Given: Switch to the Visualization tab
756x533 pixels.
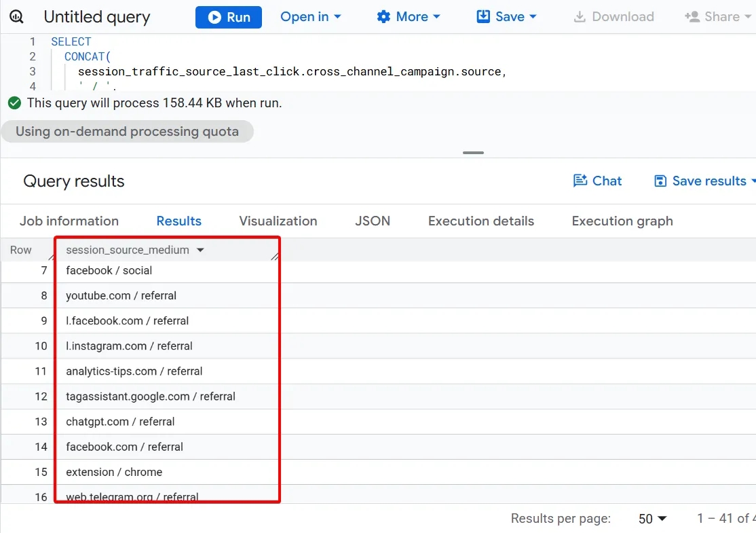Looking at the screenshot, I should tap(278, 221).
